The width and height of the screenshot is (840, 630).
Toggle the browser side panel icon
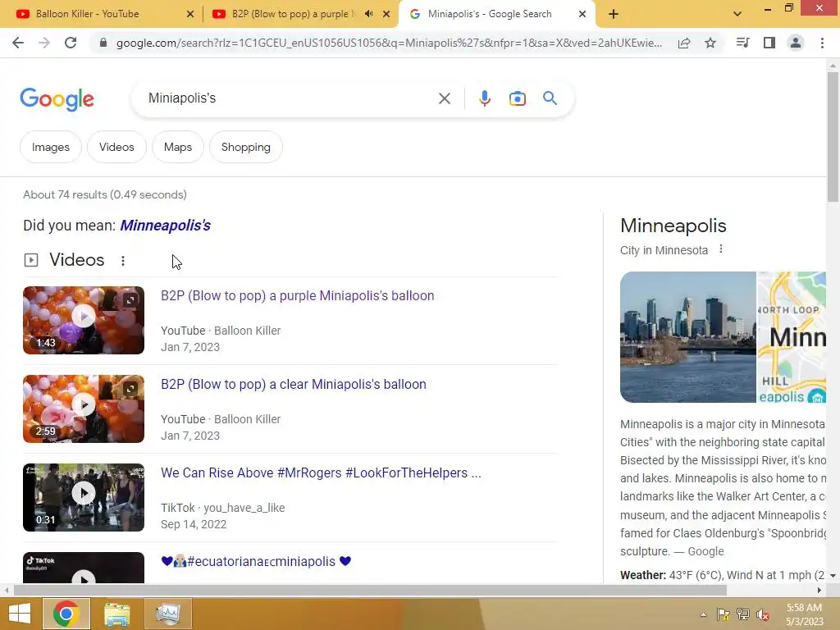pyautogui.click(x=769, y=43)
